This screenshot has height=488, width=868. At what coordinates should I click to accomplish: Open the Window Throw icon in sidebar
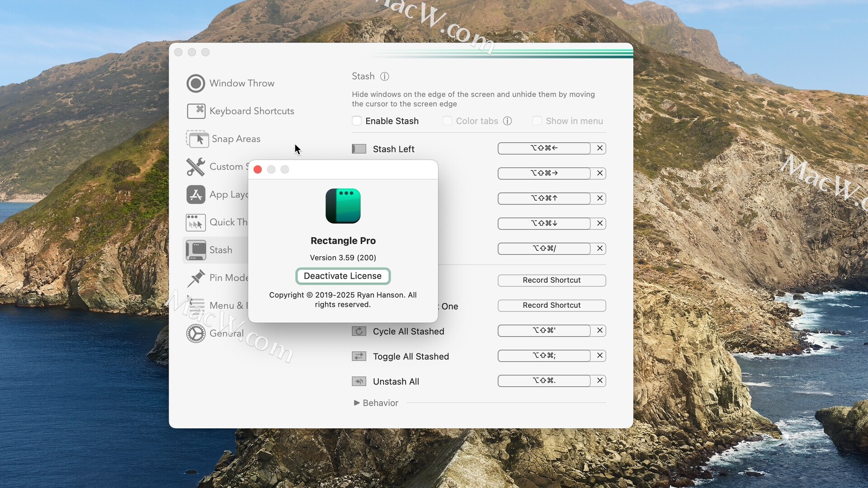(x=196, y=84)
